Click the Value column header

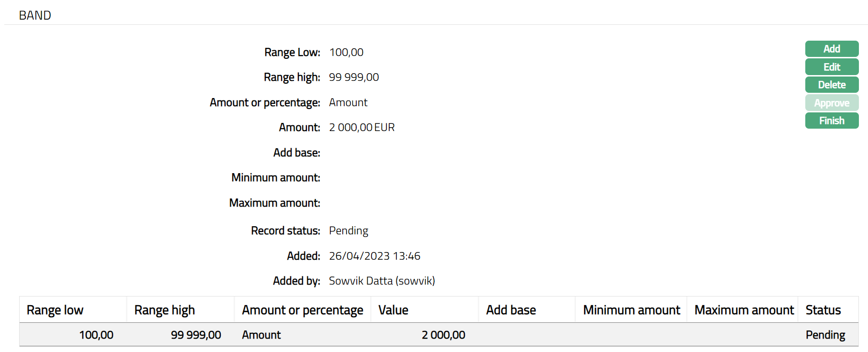(x=393, y=310)
